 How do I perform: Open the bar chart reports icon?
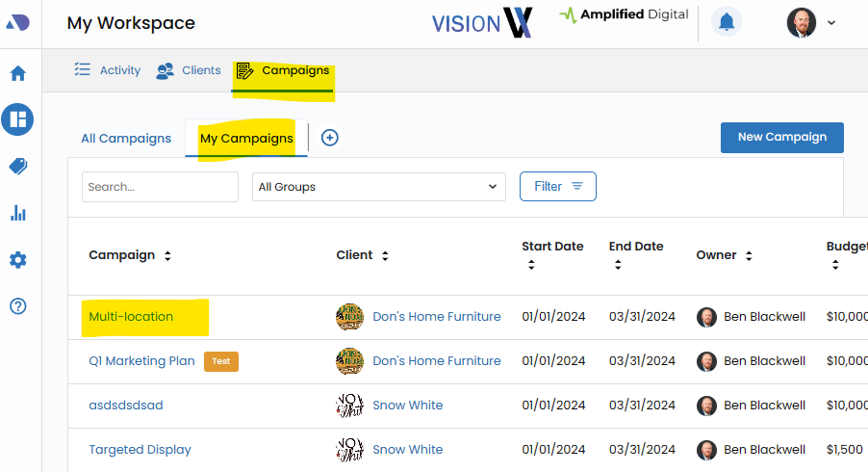click(x=18, y=213)
